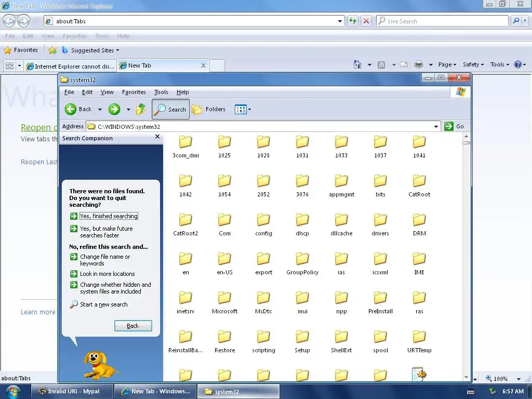This screenshot has height=399, width=532.
Task: Click the green Forward arrow in Explorer toolbar
Action: point(114,109)
